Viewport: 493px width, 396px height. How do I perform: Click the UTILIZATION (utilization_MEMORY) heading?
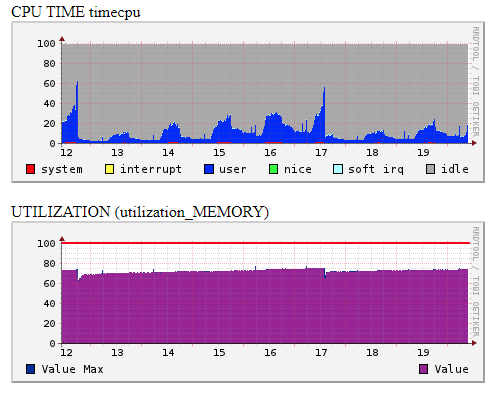[x=140, y=212]
